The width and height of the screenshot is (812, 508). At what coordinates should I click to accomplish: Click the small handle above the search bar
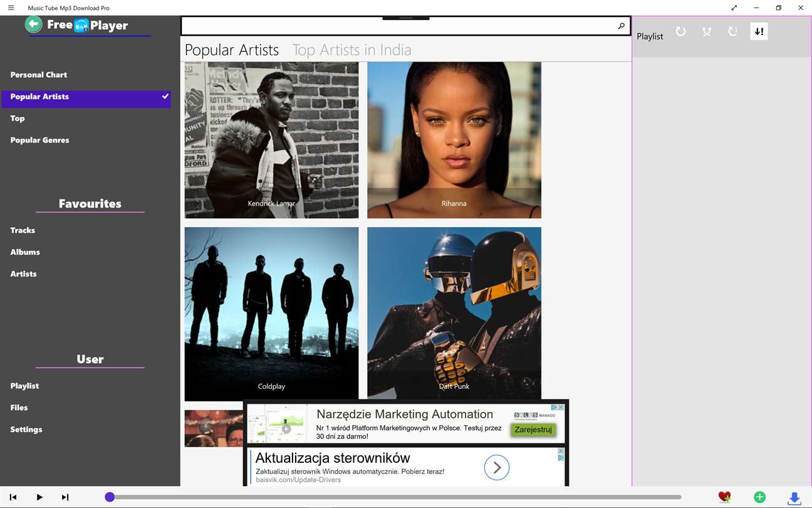coord(406,18)
